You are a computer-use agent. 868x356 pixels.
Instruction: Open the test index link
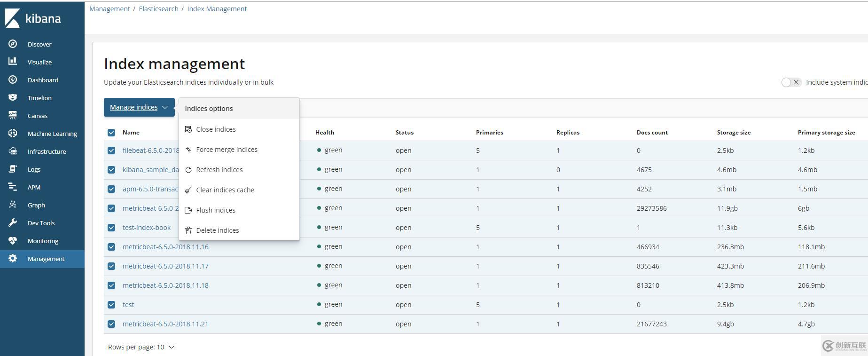click(x=128, y=305)
